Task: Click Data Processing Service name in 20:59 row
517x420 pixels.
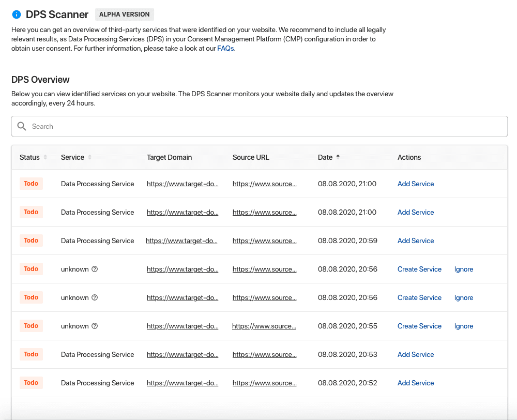Action: [97, 241]
